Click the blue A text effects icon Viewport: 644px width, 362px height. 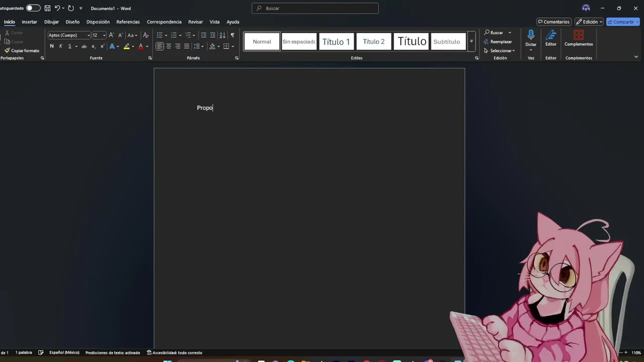[112, 46]
